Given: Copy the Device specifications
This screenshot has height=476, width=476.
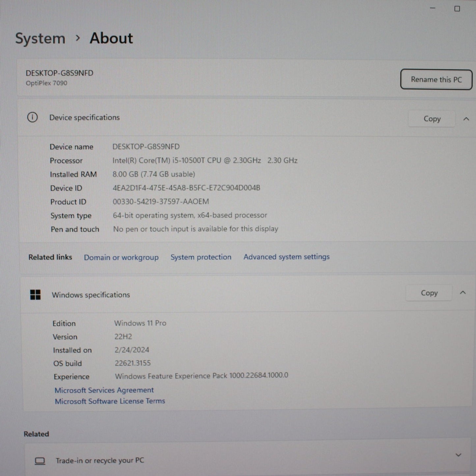Looking at the screenshot, I should point(432,119).
